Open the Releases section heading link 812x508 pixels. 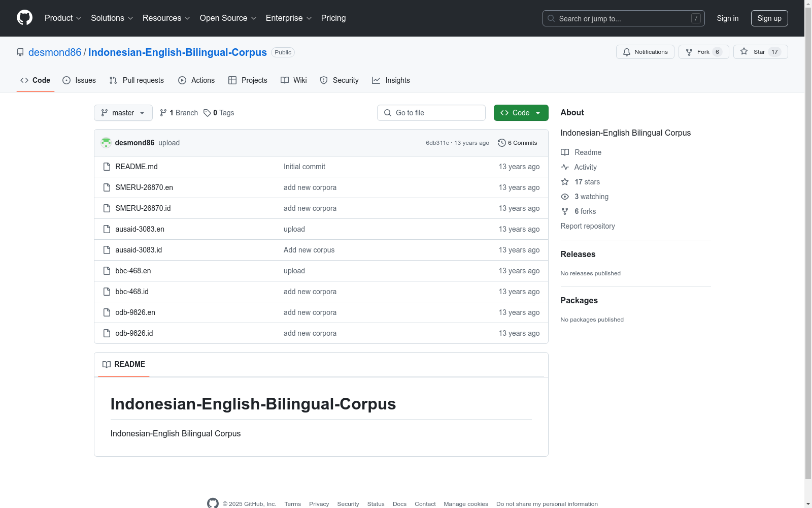[x=578, y=254]
